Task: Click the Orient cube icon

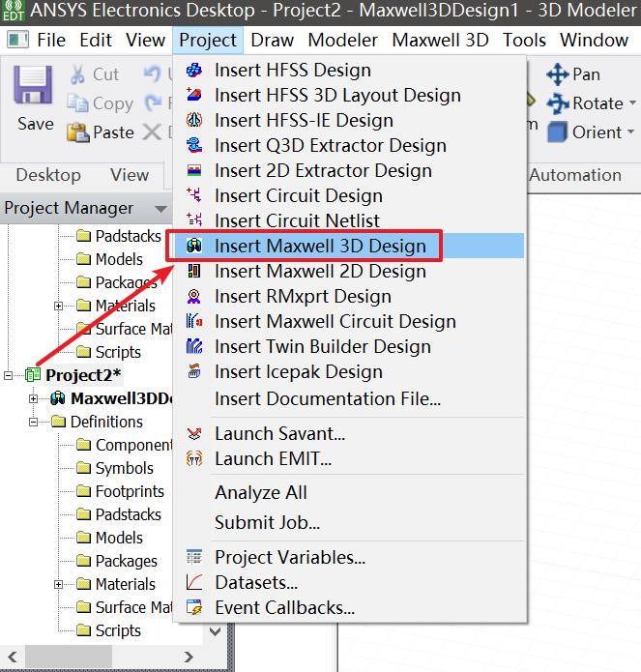Action: [x=558, y=132]
